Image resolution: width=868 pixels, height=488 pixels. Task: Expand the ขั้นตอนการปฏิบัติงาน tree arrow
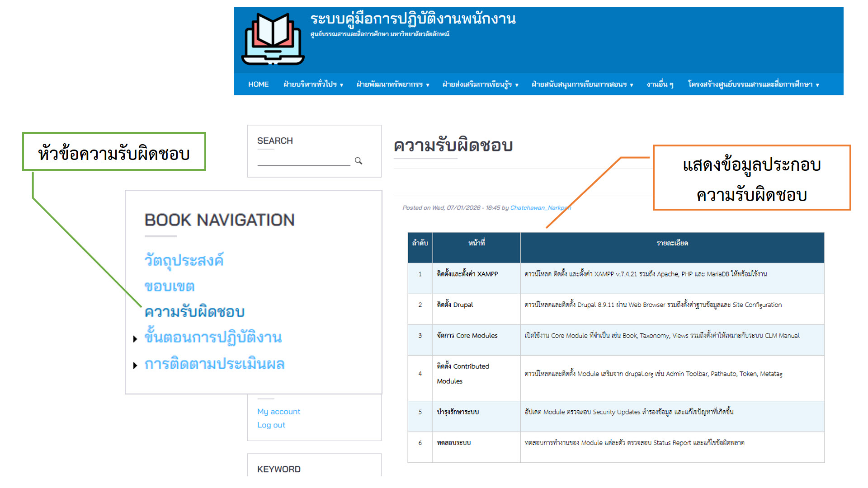135,339
